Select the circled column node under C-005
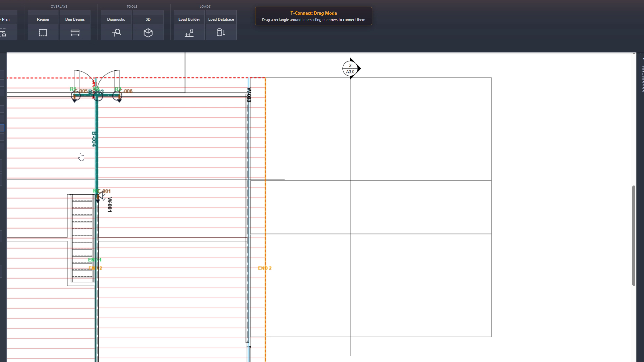 (x=76, y=96)
